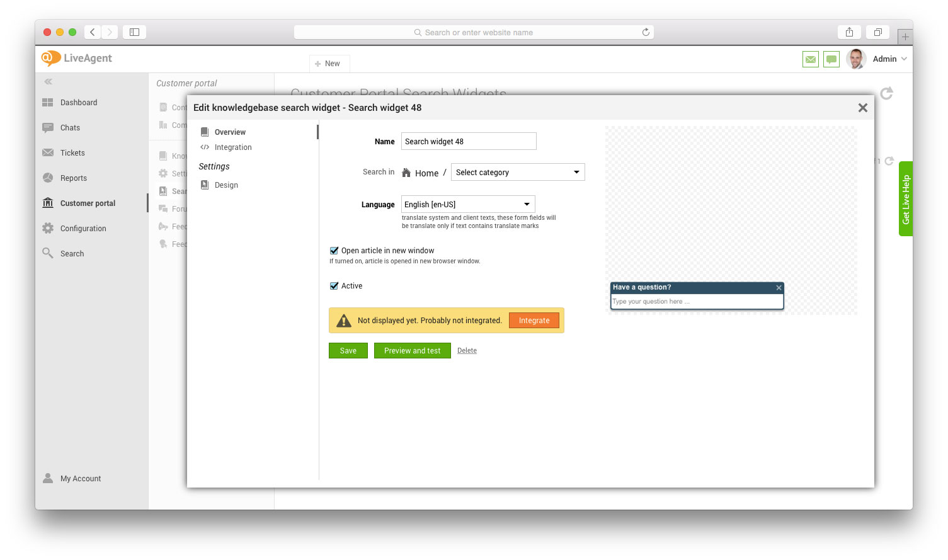Open Configuration in sidebar
948x560 pixels.
(83, 229)
